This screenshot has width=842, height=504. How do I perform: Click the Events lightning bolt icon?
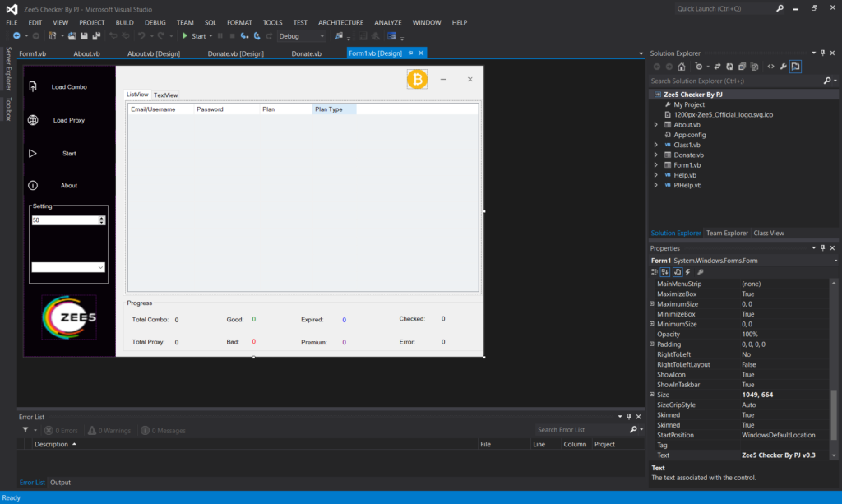688,272
